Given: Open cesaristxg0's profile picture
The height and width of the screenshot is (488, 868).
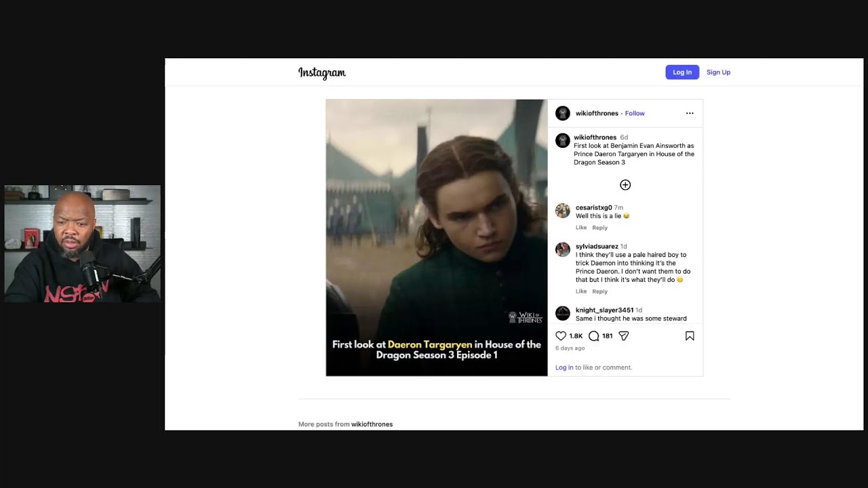Looking at the screenshot, I should pos(563,211).
